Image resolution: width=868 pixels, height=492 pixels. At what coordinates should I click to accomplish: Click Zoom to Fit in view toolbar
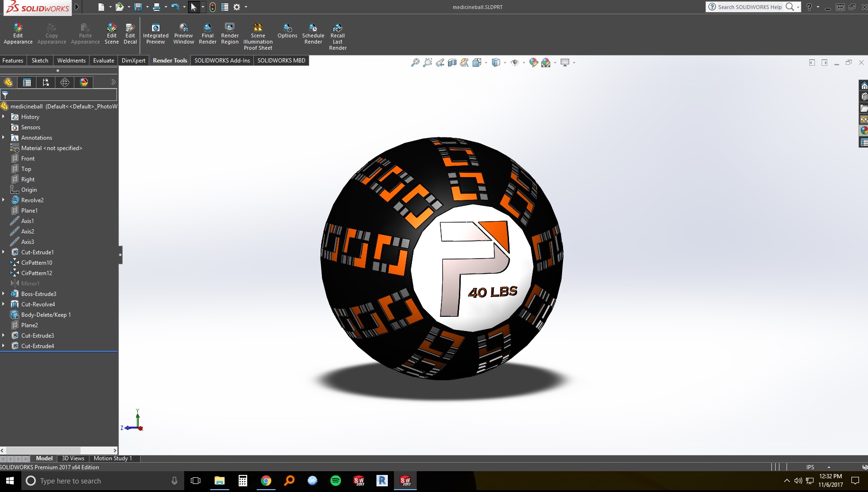[415, 63]
